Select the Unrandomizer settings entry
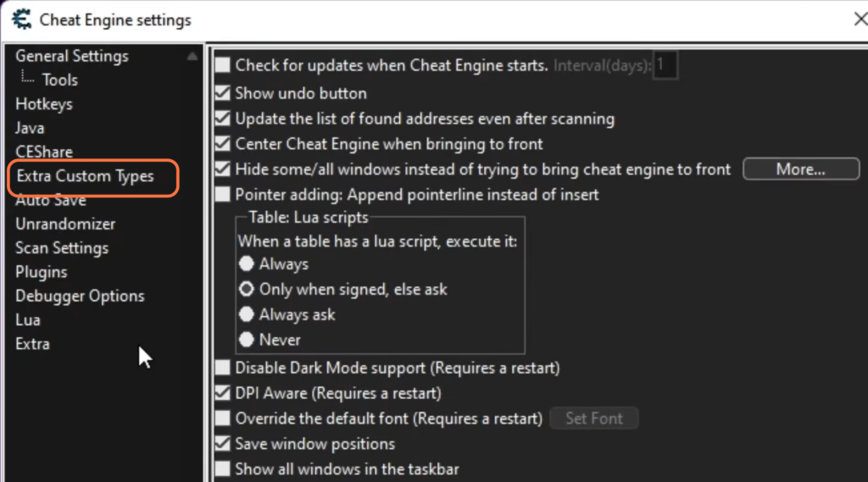This screenshot has width=868, height=482. (x=65, y=224)
